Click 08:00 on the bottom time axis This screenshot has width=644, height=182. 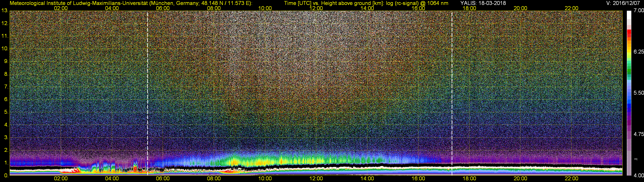(x=214, y=179)
